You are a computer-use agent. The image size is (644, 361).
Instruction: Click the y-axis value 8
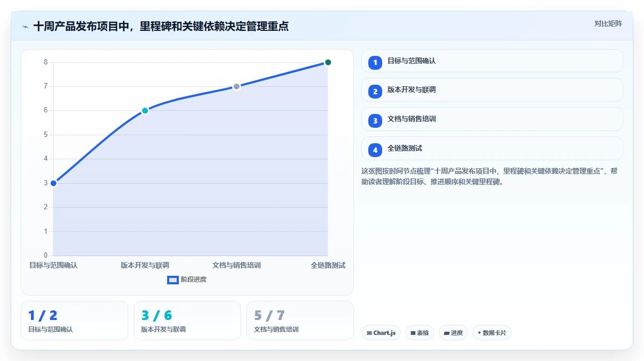[46, 62]
